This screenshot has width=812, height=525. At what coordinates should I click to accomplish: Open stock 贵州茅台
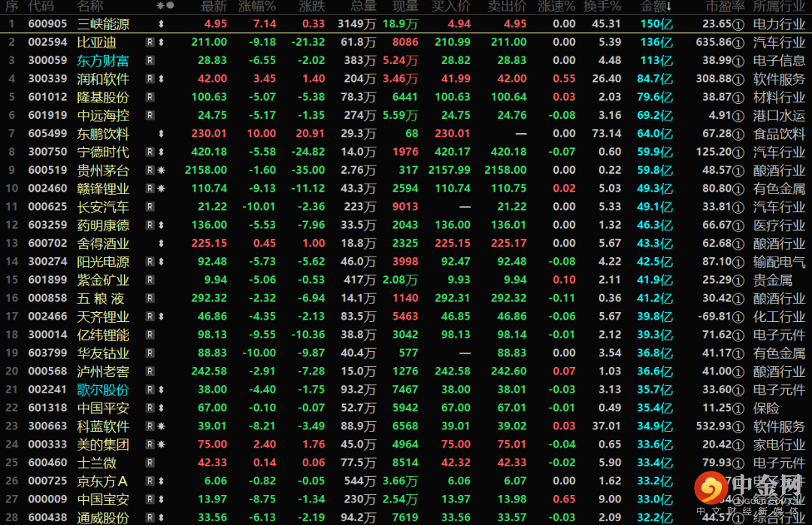pyautogui.click(x=102, y=170)
